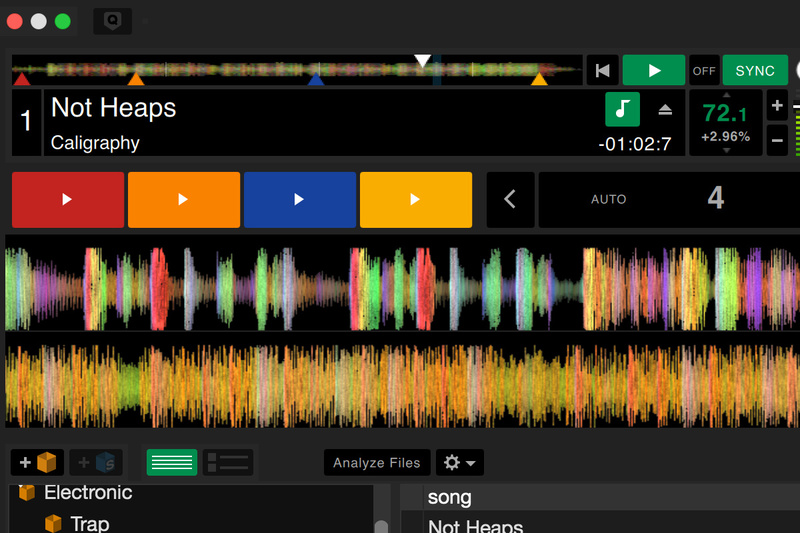The height and width of the screenshot is (533, 800).
Task: Click the add crate icon
Action: pos(38,463)
